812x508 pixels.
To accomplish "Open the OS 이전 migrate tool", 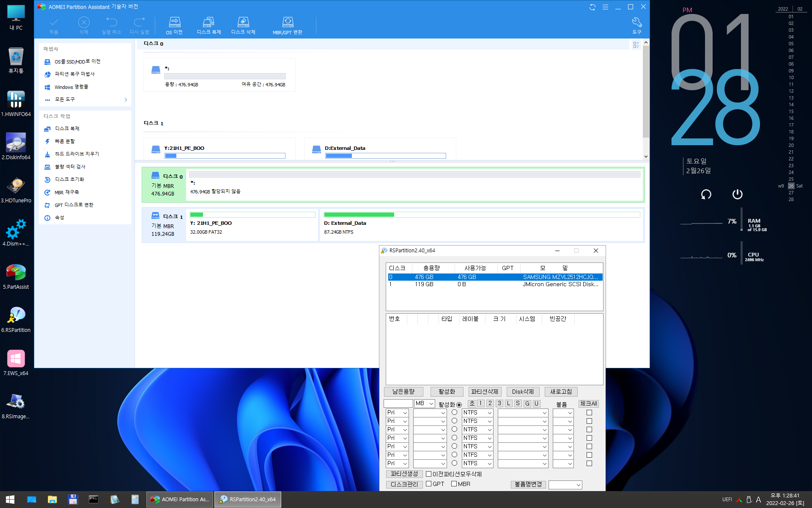I will 174,25.
